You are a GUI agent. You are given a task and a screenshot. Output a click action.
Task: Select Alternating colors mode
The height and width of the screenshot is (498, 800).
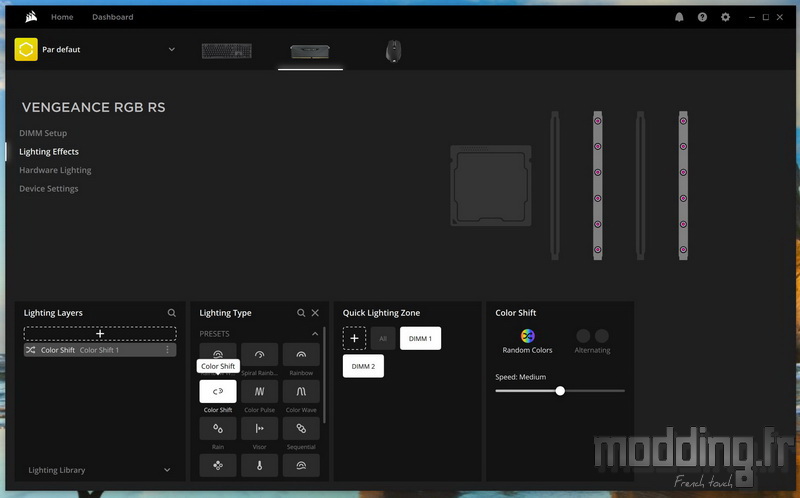tap(592, 341)
